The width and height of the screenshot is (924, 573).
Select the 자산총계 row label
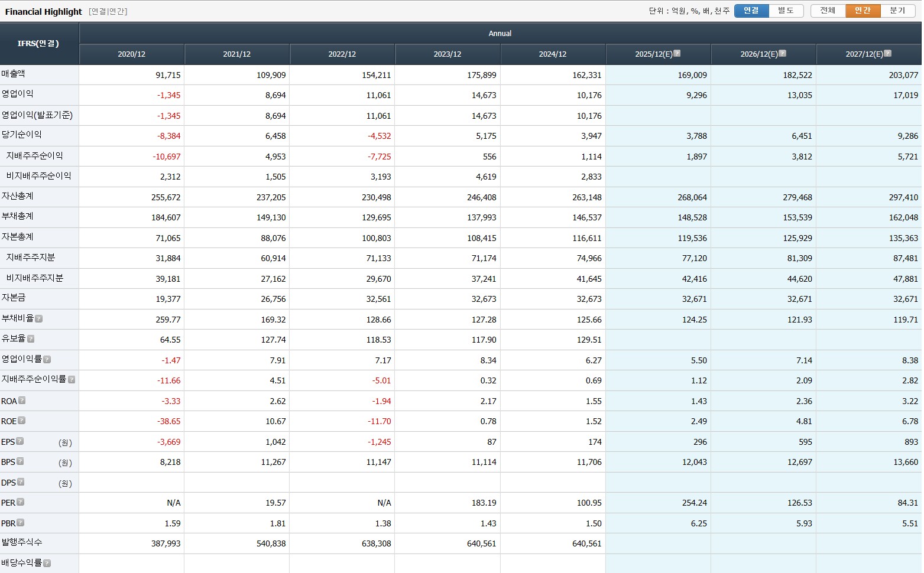pyautogui.click(x=17, y=196)
